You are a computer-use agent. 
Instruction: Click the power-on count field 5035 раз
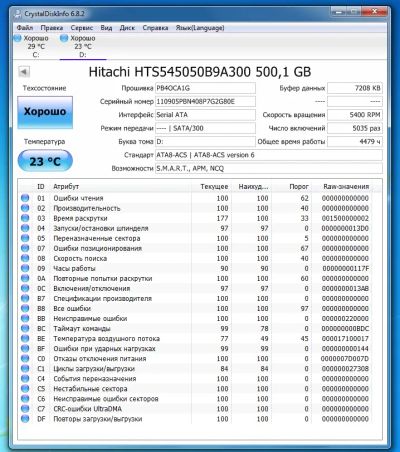click(x=355, y=128)
